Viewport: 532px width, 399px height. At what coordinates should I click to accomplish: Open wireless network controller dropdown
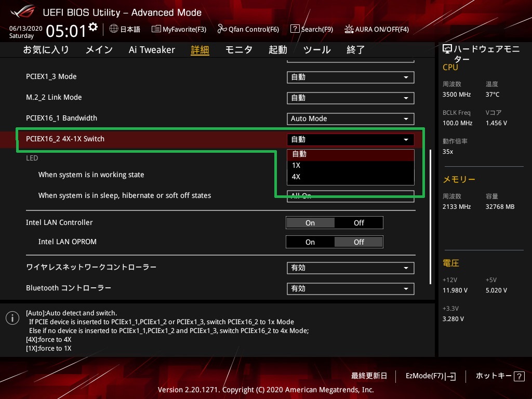click(351, 268)
